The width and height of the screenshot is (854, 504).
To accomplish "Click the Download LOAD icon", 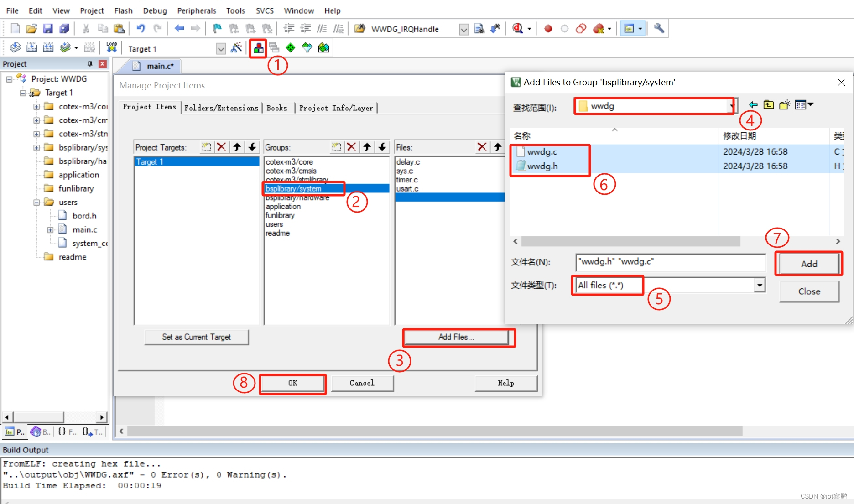I will 112,47.
